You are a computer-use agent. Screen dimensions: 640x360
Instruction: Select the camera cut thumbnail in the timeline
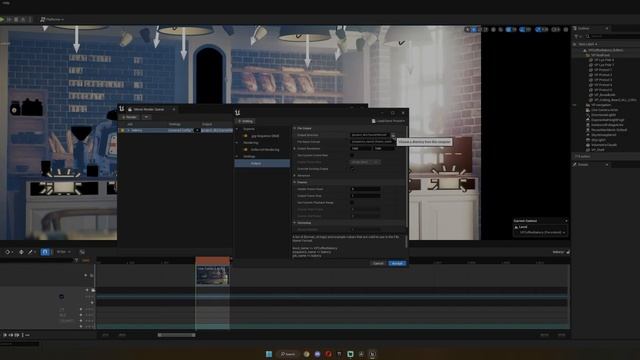point(212,275)
